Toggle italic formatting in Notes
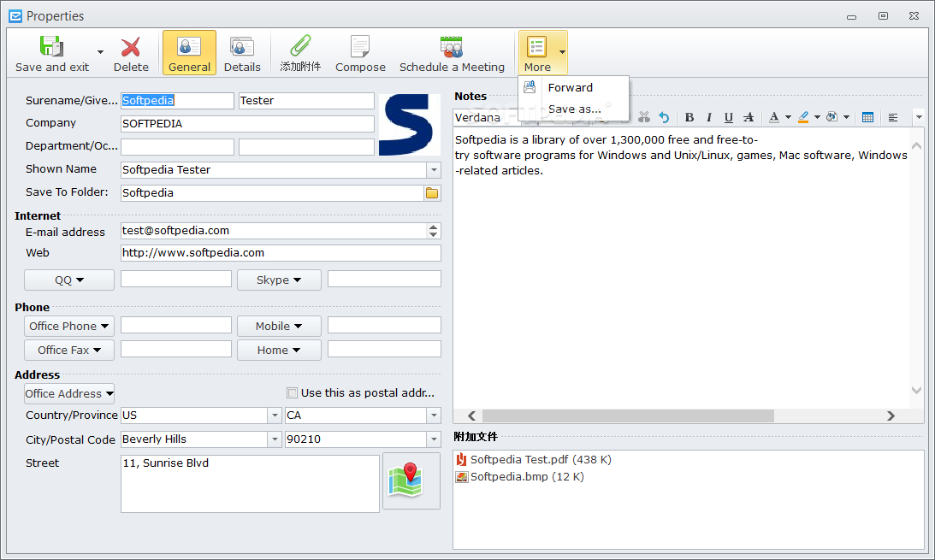The image size is (935, 560). tap(709, 117)
